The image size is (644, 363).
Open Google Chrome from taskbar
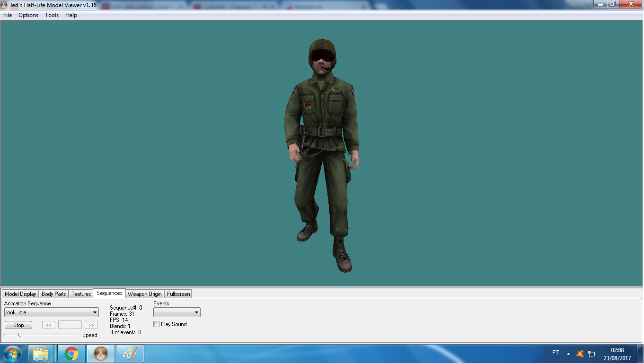point(71,354)
